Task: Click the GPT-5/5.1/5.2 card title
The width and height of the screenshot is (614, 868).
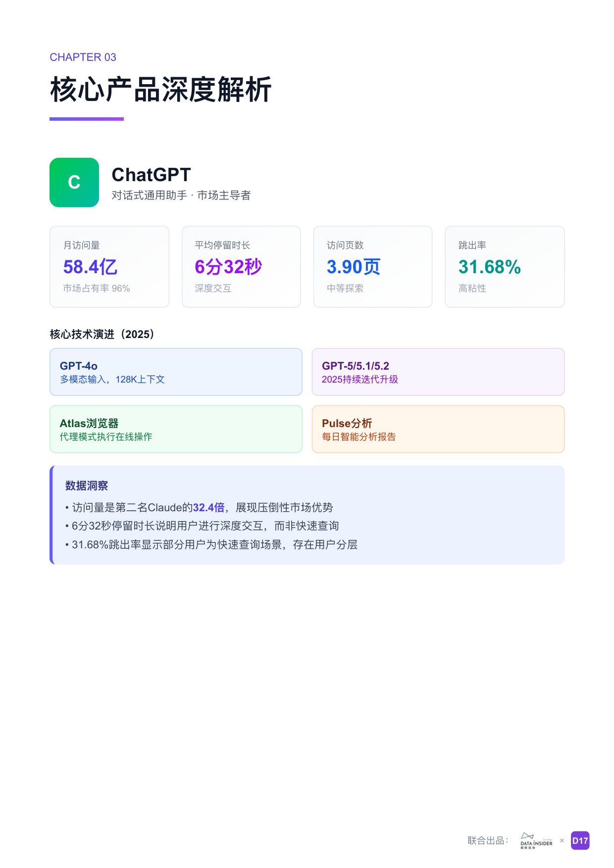Action: (356, 366)
